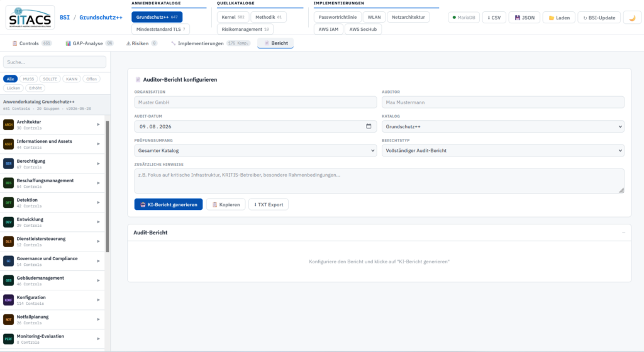Click the PERF icon for Monitoring-Evaluation
The image size is (644, 352).
click(x=9, y=339)
